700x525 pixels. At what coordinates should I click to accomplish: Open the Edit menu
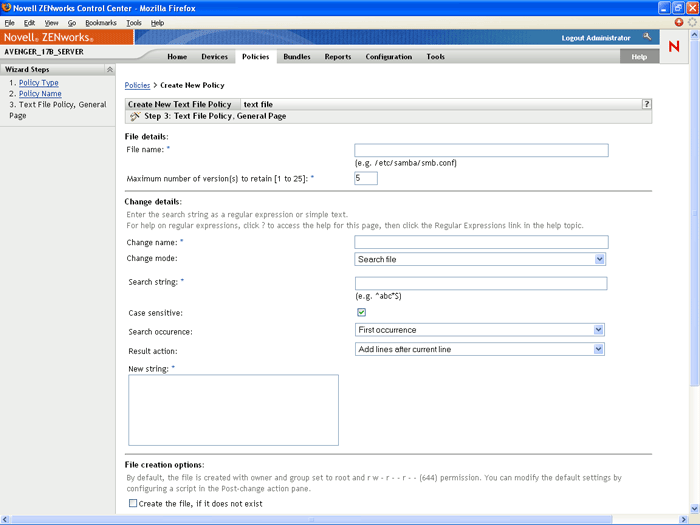click(x=29, y=23)
